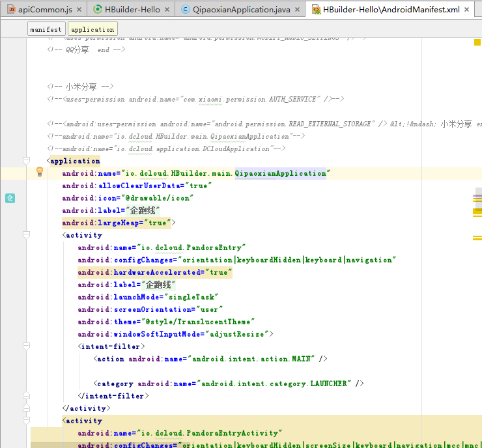This screenshot has width=482, height=448.
Task: Click the lightbulb quick-fix icon
Action: coord(39,172)
